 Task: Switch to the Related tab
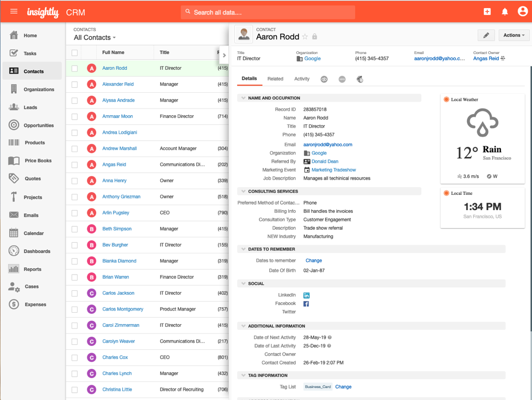pyautogui.click(x=275, y=79)
